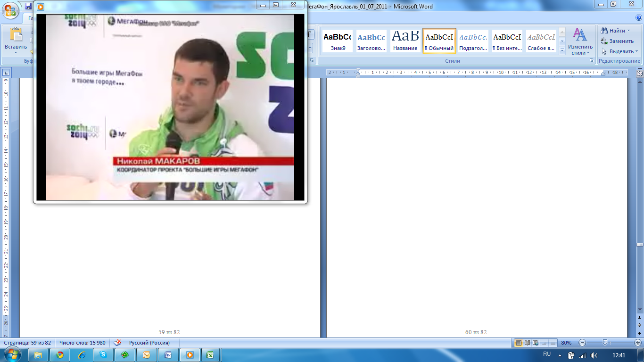
Task: Click the zoom out minus button
Action: coord(582,343)
